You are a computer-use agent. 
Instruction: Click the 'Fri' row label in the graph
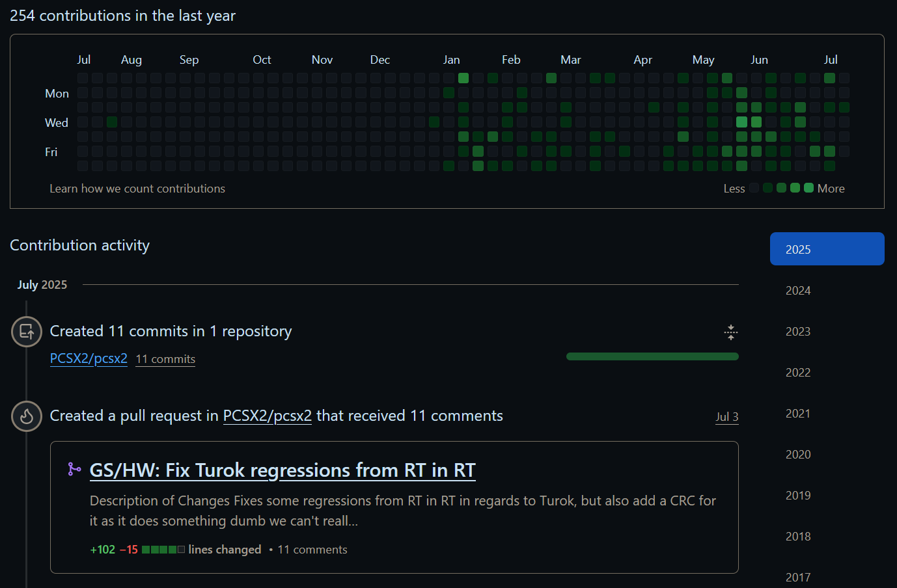point(51,152)
